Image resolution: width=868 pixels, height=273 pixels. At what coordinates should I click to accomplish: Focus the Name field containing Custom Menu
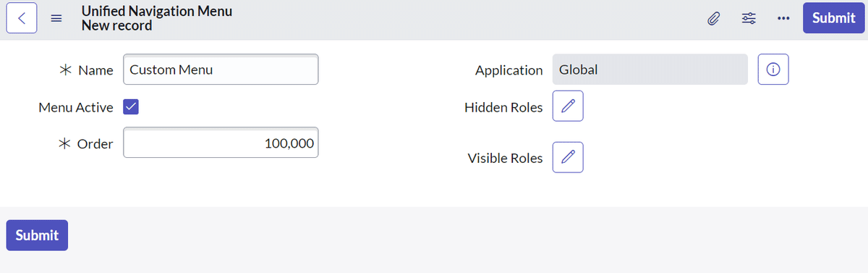[221, 70]
